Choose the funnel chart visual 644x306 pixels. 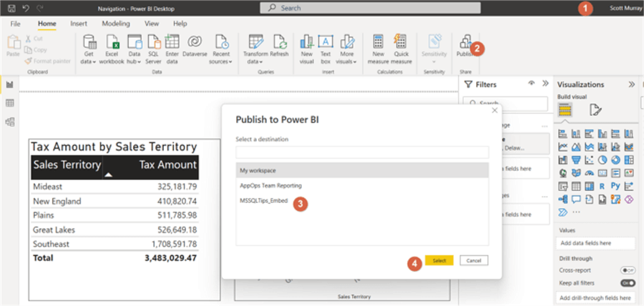tap(576, 160)
